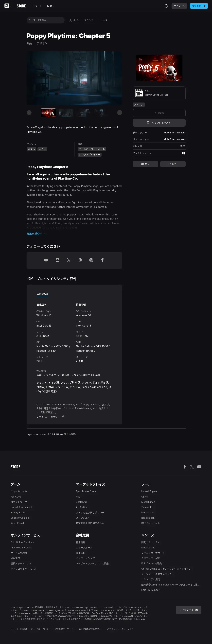Click the パズル genre tag
This screenshot has width=212, height=644.
click(x=31, y=149)
